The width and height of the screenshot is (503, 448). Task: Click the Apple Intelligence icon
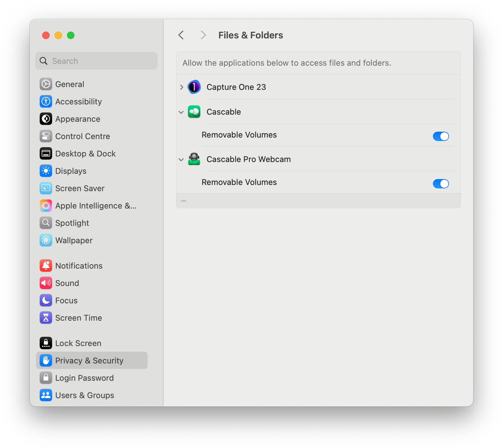tap(46, 206)
